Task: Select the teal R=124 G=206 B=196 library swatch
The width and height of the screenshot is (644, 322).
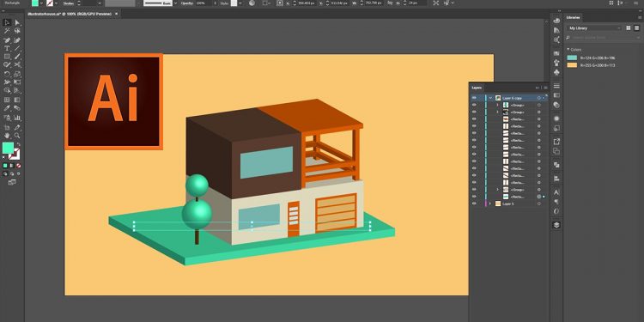Action: [572, 58]
